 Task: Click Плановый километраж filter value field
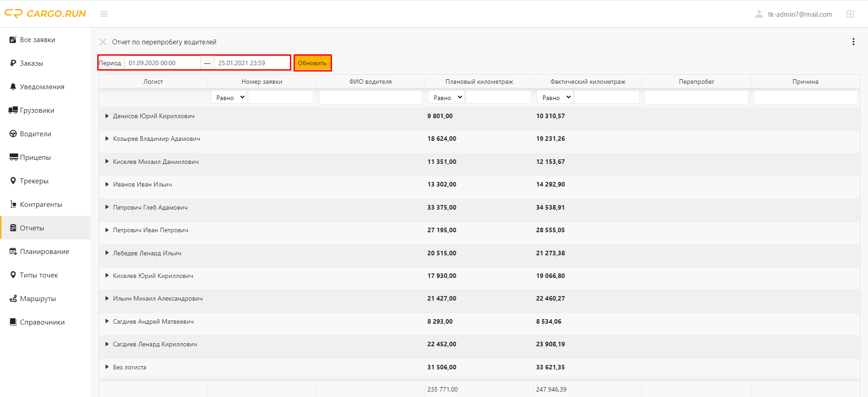498,97
